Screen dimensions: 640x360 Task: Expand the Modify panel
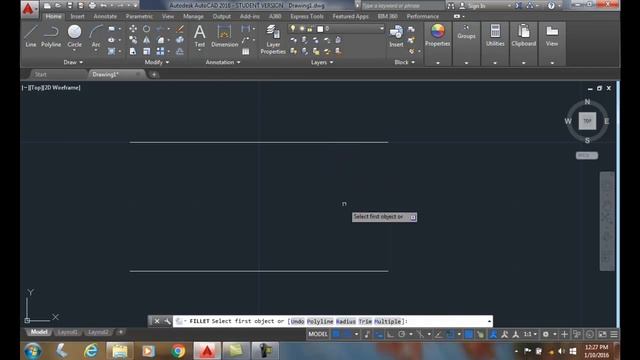[157, 62]
